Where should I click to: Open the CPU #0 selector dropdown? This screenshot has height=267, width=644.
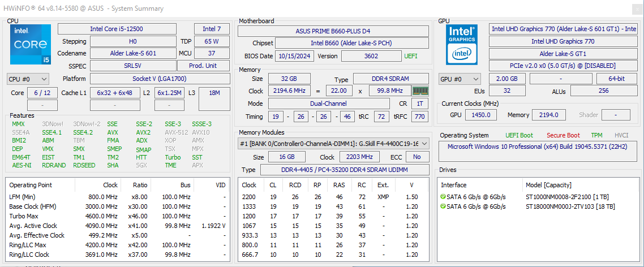28,79
